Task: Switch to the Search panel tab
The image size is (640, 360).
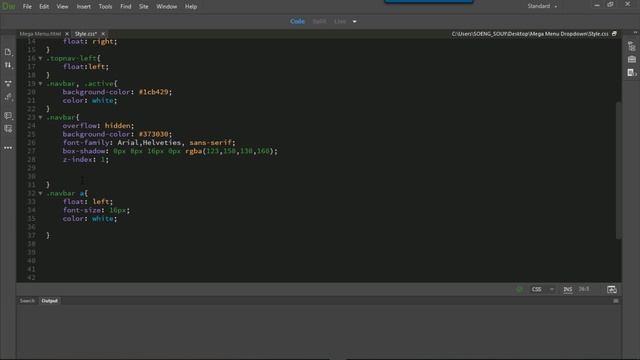Action: click(x=27, y=301)
